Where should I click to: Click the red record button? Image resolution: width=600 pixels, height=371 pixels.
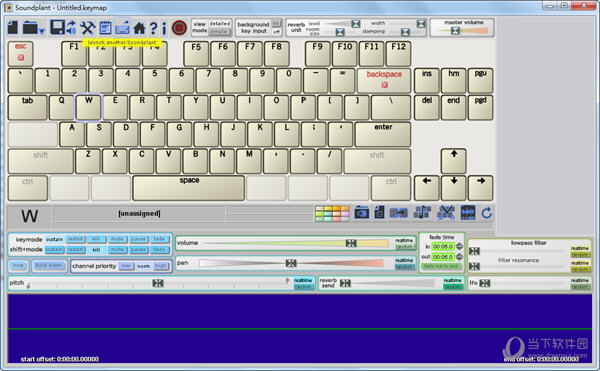click(179, 28)
